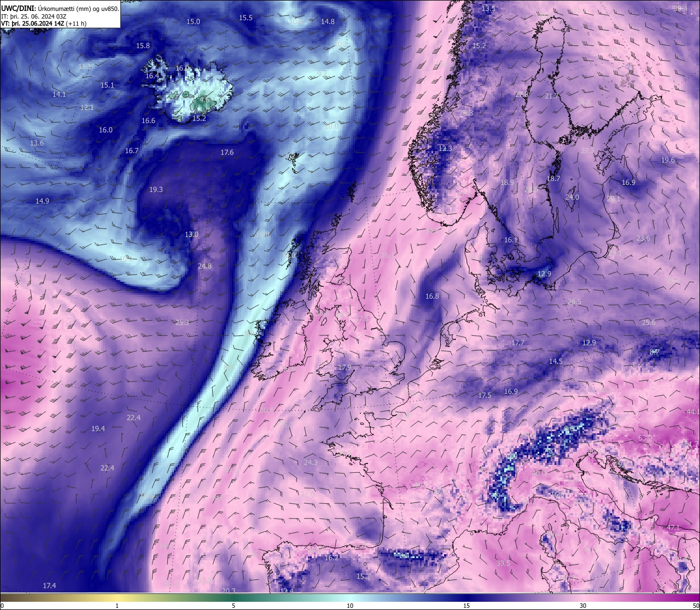Click the 'IT: þri. 25. 06. 2024 03Z' line
This screenshot has width=700, height=610.
[x=33, y=16]
